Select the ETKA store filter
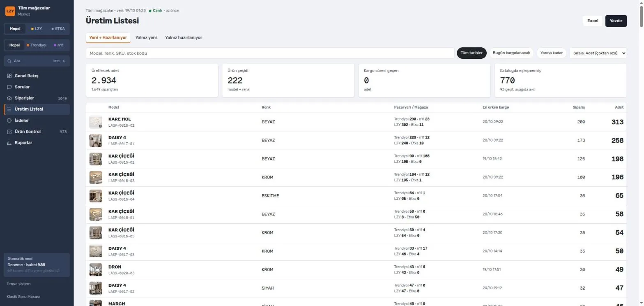The height and width of the screenshot is (306, 644). (x=58, y=29)
